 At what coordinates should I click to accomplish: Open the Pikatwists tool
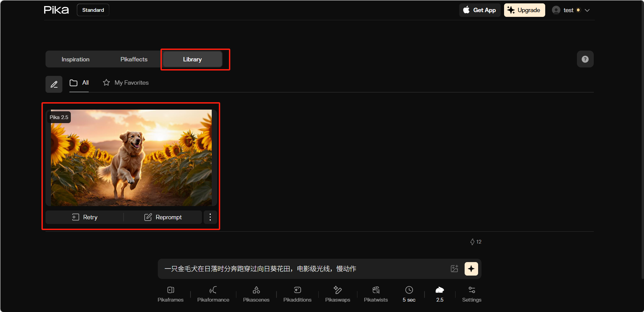376,294
